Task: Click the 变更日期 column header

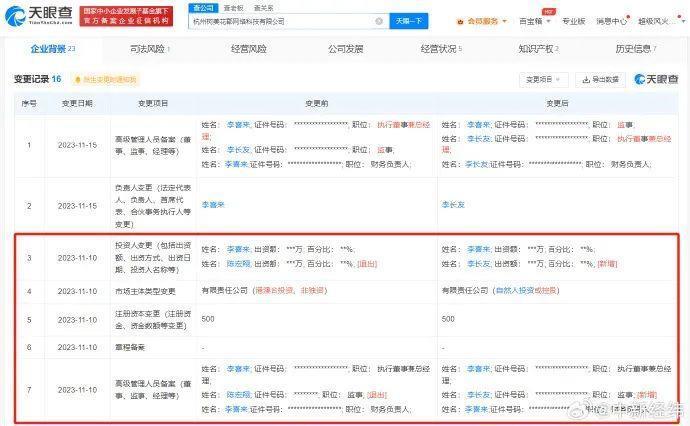Action: [77, 103]
